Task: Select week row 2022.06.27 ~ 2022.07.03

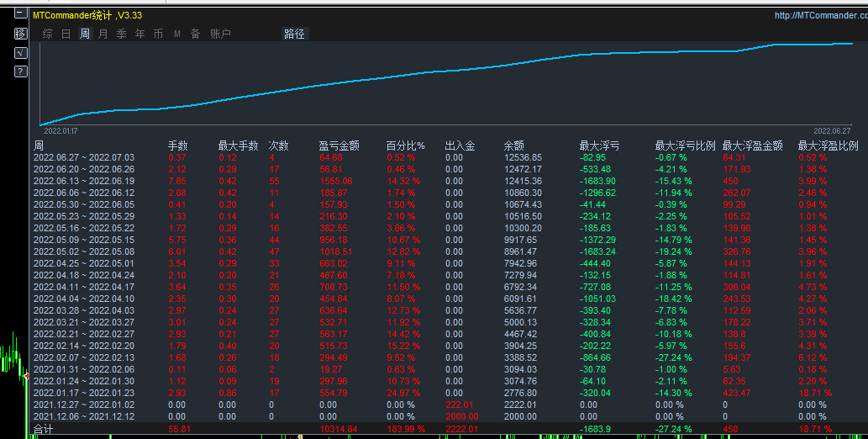Action: pos(83,157)
